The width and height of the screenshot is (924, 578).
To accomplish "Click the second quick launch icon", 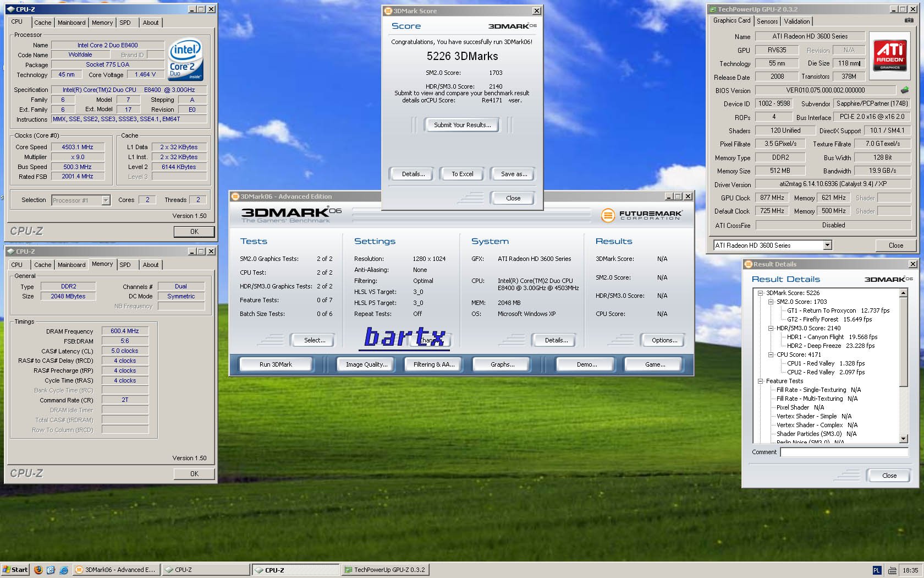I will point(51,570).
